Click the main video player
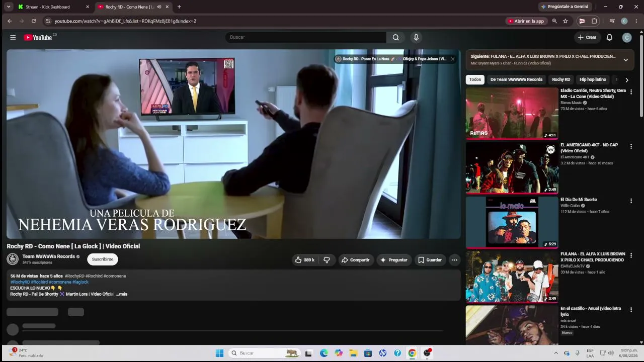Viewport: 644px width, 362px height. pyautogui.click(x=233, y=144)
